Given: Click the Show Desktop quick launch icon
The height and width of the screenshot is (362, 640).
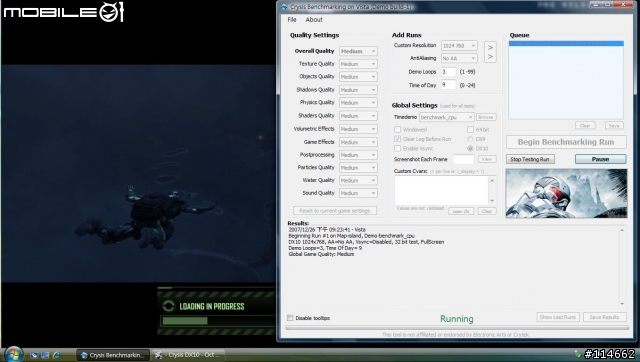Looking at the screenshot, I should (34, 355).
